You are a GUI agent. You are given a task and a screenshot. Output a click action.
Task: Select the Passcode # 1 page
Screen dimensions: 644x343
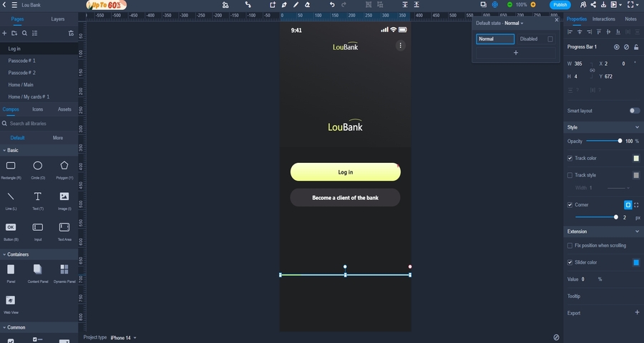coord(21,61)
